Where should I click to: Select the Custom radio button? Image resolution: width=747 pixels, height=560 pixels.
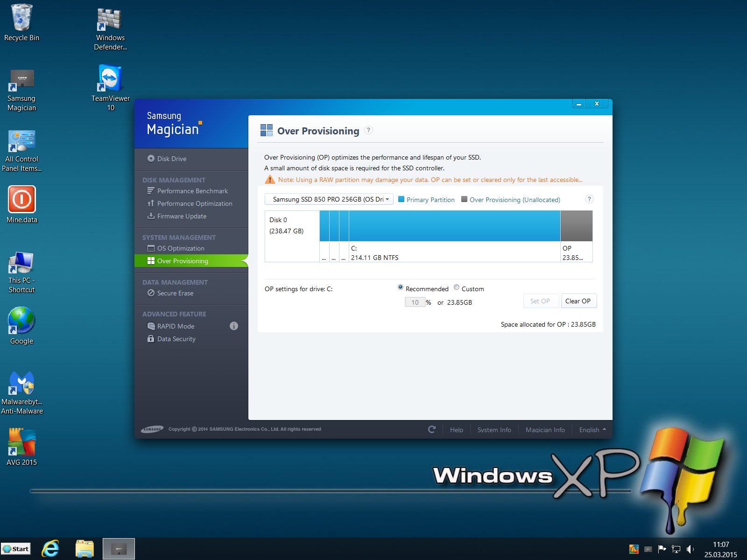[457, 287]
